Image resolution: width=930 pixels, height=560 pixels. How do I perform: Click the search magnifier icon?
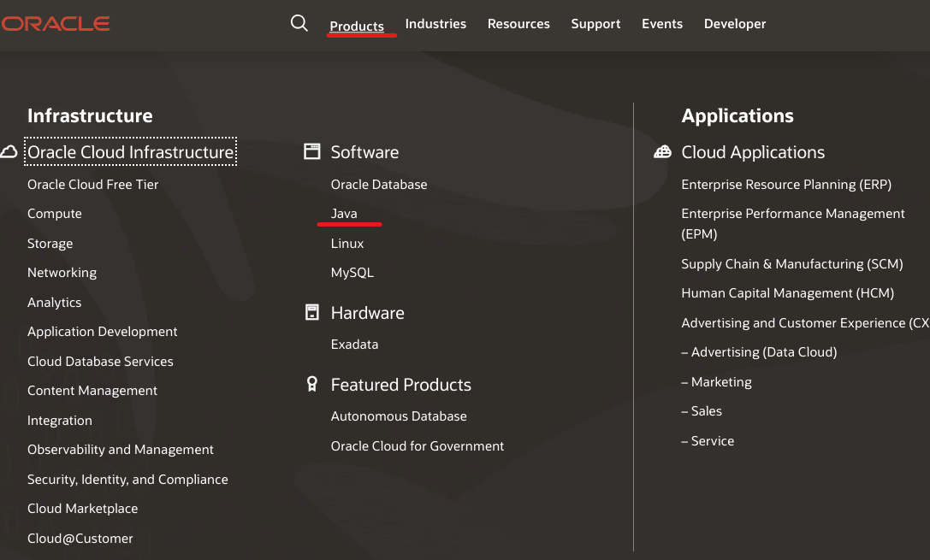[x=299, y=23]
